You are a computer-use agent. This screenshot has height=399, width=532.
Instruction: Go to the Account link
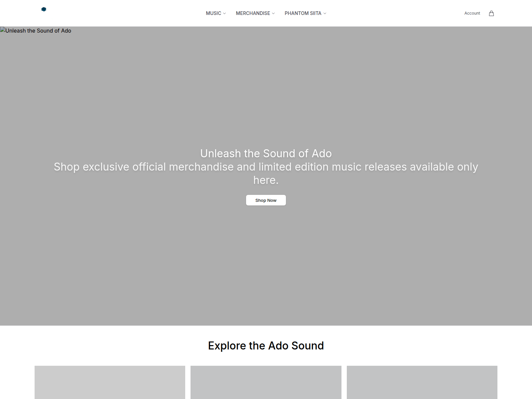[472, 13]
